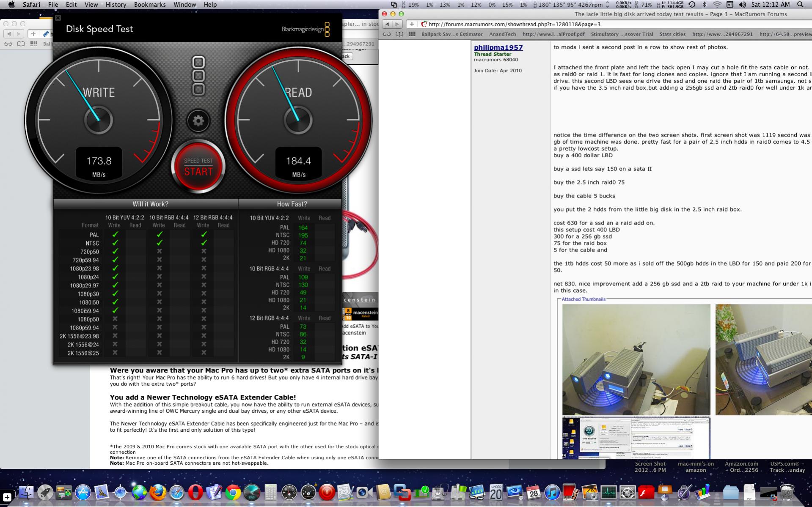Launch Keynote from the Dock

[665, 492]
